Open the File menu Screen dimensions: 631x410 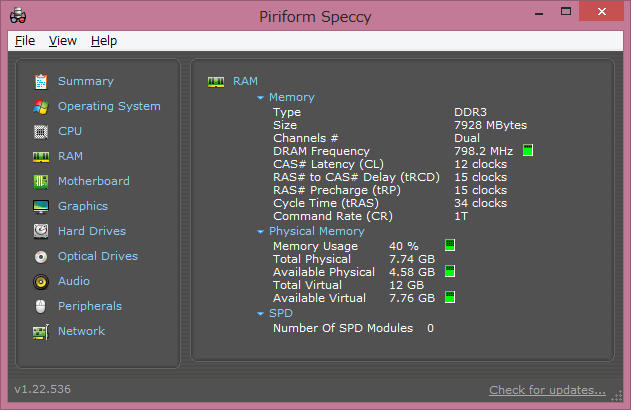pyautogui.click(x=25, y=41)
